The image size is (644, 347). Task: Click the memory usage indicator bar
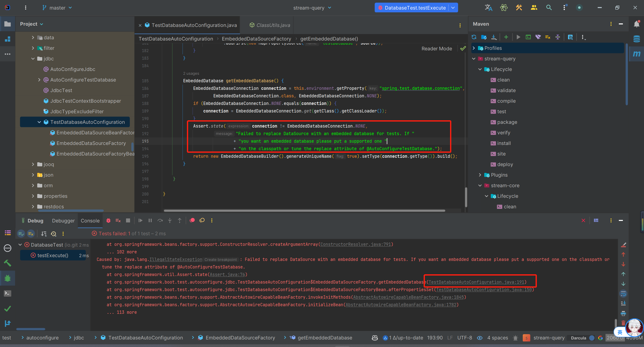click(x=624, y=338)
